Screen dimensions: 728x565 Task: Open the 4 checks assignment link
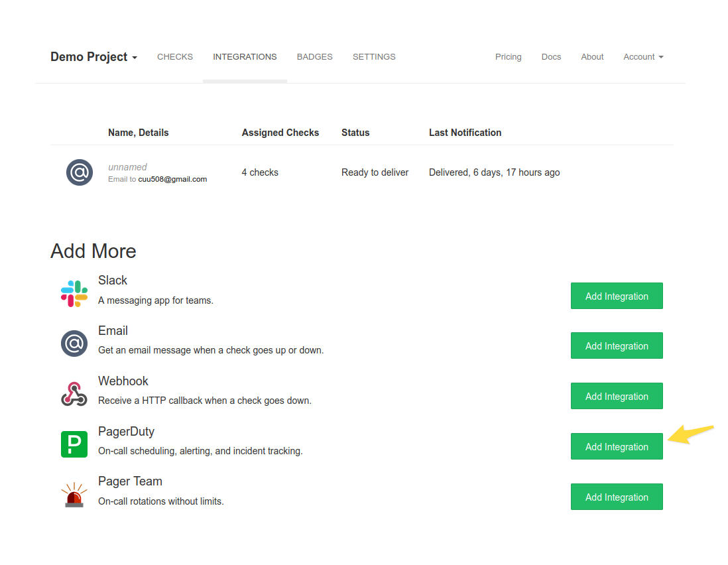(260, 172)
